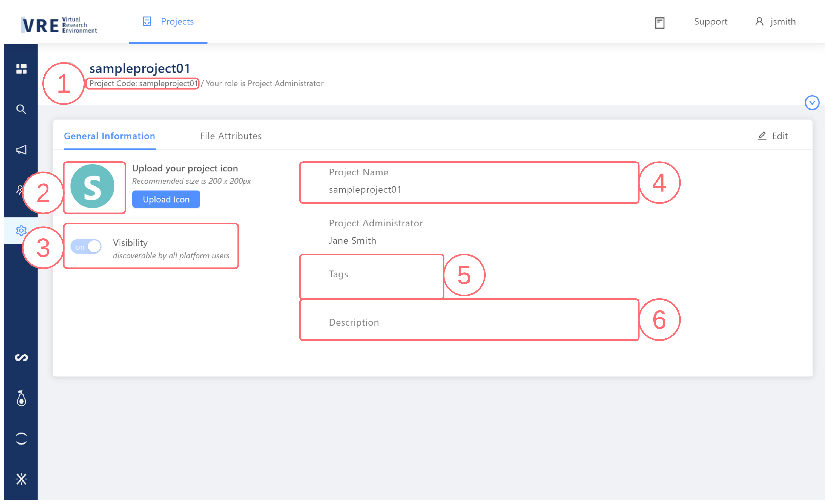Select the General Information tab
The width and height of the screenshot is (835, 504).
coord(110,136)
